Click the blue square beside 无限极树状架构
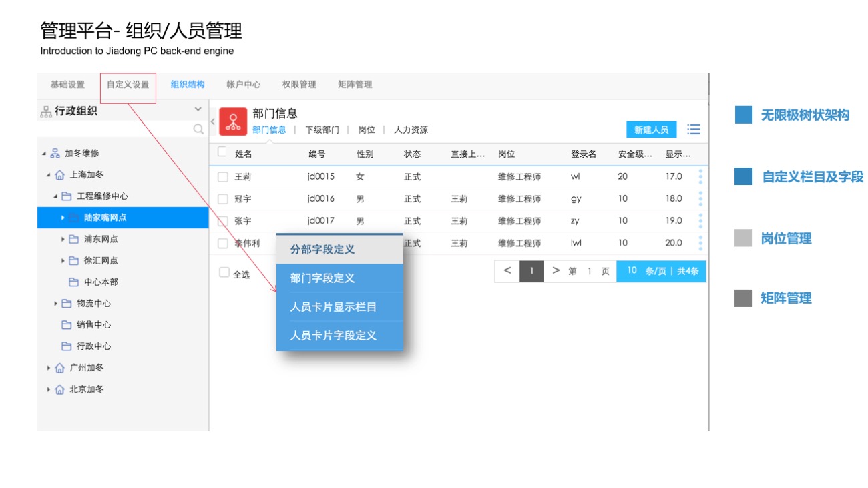 (743, 115)
